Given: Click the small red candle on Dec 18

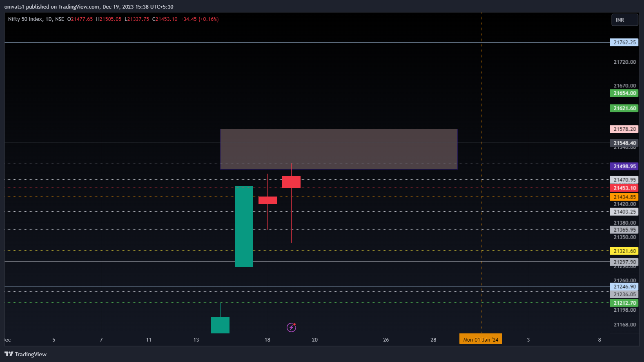Looking at the screenshot, I should pos(267,200).
